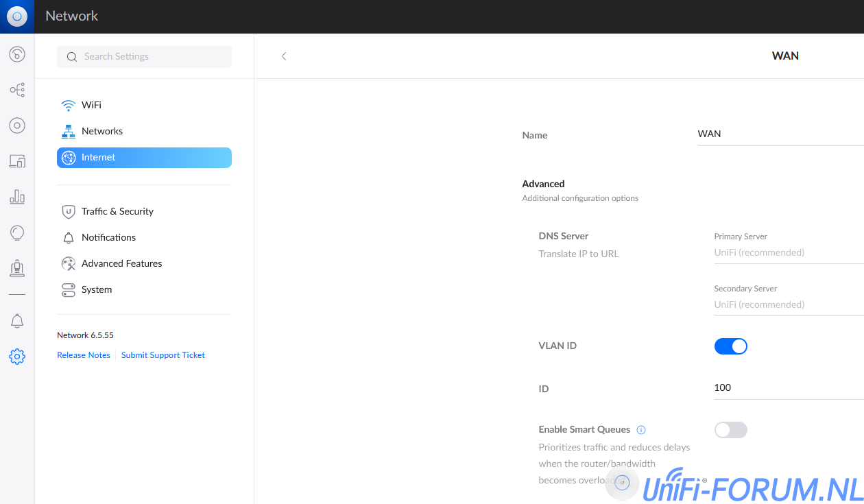The width and height of the screenshot is (864, 504).
Task: Open the UniFi Devices icon
Action: [x=17, y=125]
